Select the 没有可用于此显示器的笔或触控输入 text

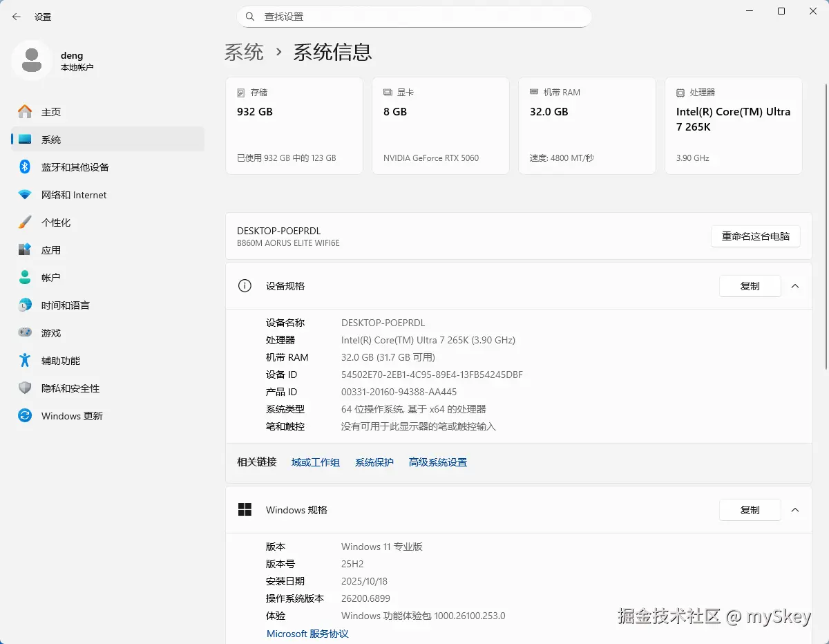click(x=419, y=426)
